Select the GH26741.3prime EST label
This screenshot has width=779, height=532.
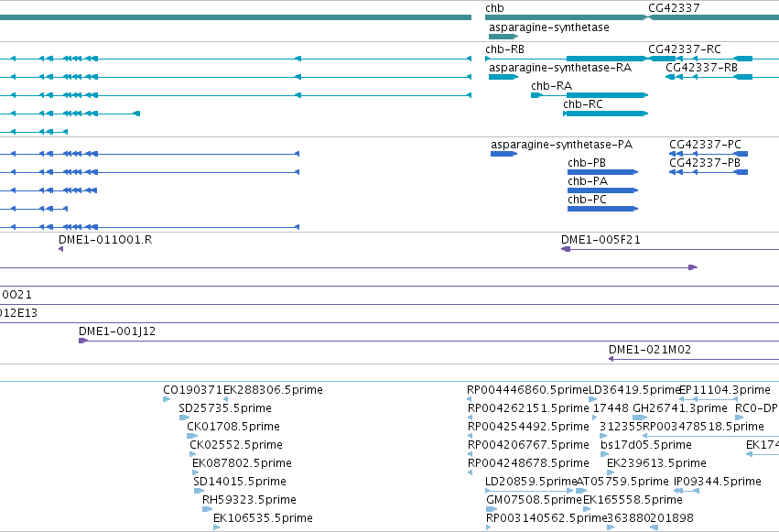(x=680, y=408)
